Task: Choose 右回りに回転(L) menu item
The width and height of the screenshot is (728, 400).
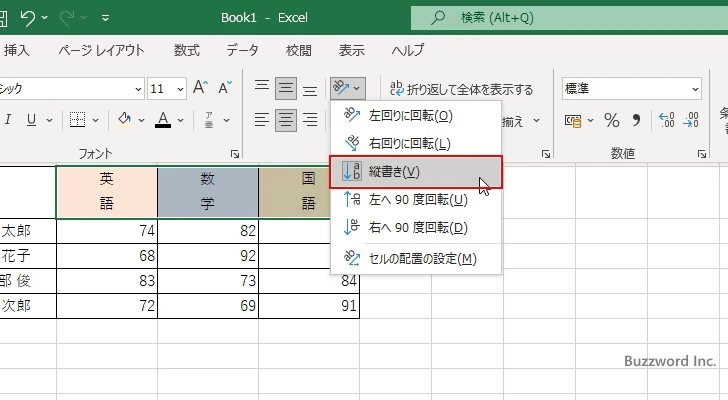Action: click(416, 143)
